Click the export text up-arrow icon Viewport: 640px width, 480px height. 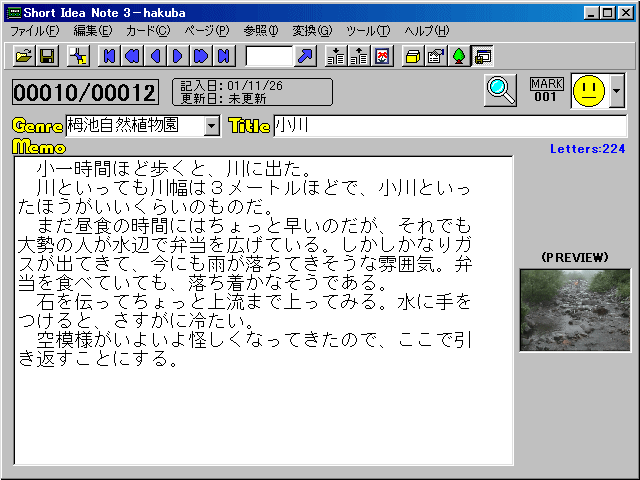359,56
